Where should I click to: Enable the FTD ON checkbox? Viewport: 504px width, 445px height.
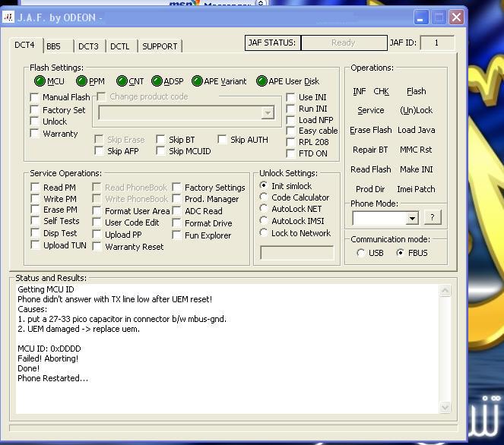[x=290, y=153]
